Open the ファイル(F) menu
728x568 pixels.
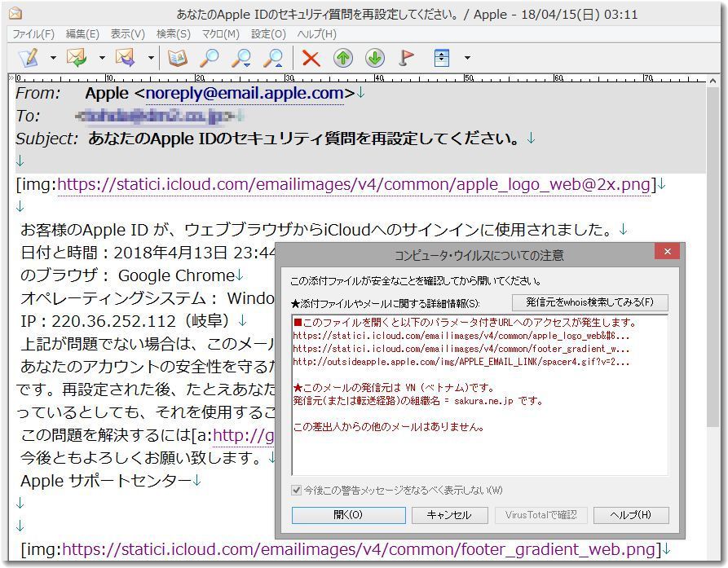coord(33,34)
